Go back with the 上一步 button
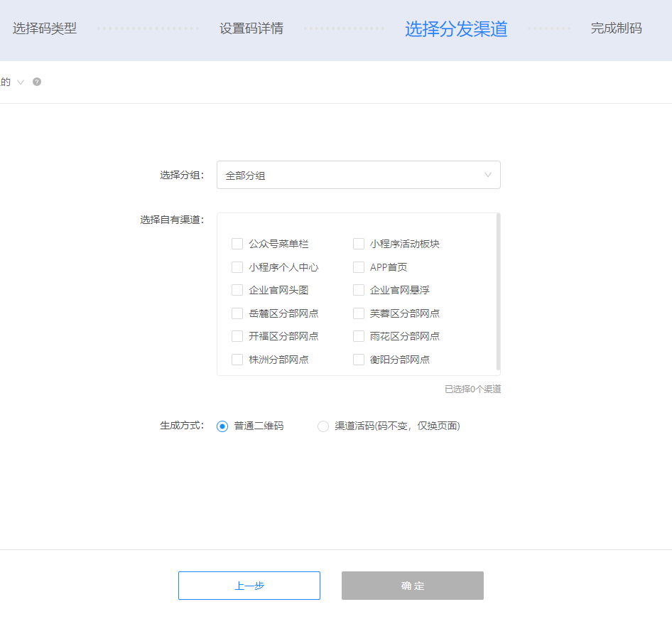 tap(249, 585)
